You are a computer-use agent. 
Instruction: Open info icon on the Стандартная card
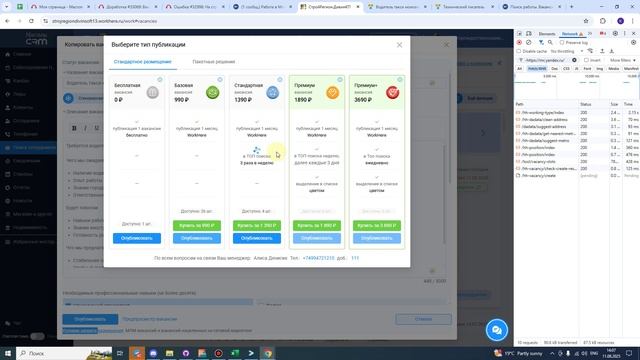280,80
